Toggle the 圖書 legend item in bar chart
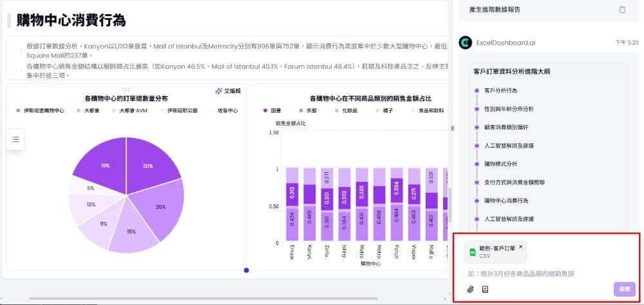644x305 pixels. click(272, 110)
